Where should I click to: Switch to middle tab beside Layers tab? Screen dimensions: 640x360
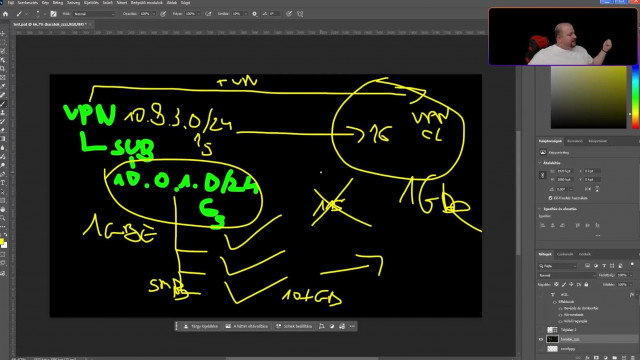point(565,254)
